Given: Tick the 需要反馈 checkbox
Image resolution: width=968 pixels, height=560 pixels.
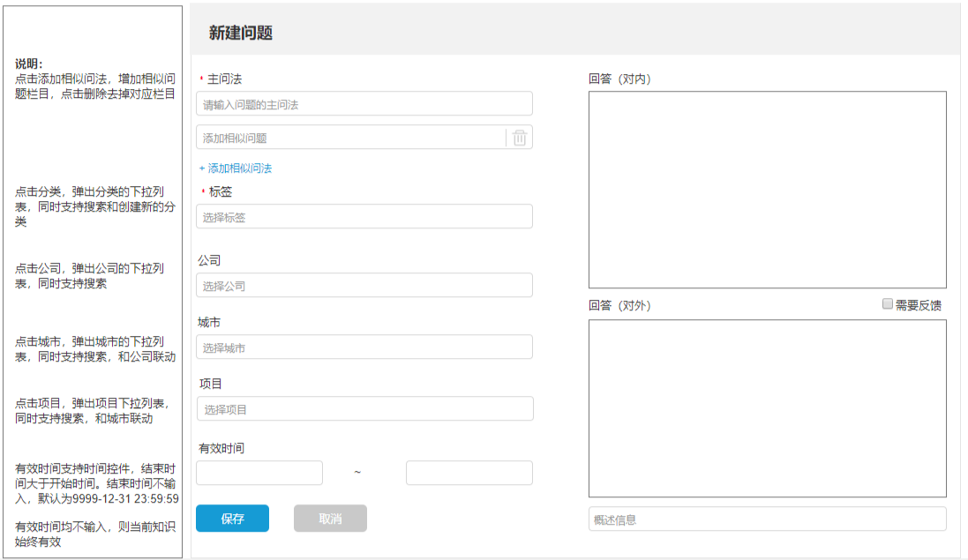Looking at the screenshot, I should pos(888,304).
